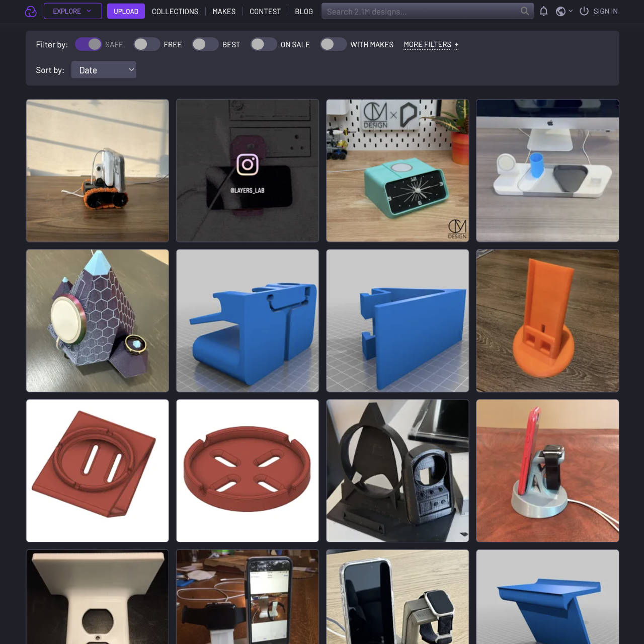
Task: Open the language globe selector
Action: [x=564, y=11]
